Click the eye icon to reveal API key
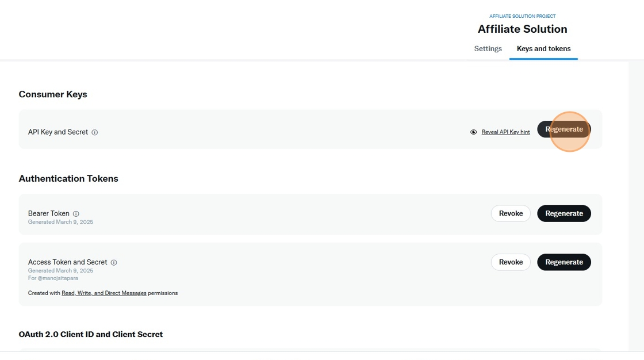The image size is (644, 360). coord(474,132)
